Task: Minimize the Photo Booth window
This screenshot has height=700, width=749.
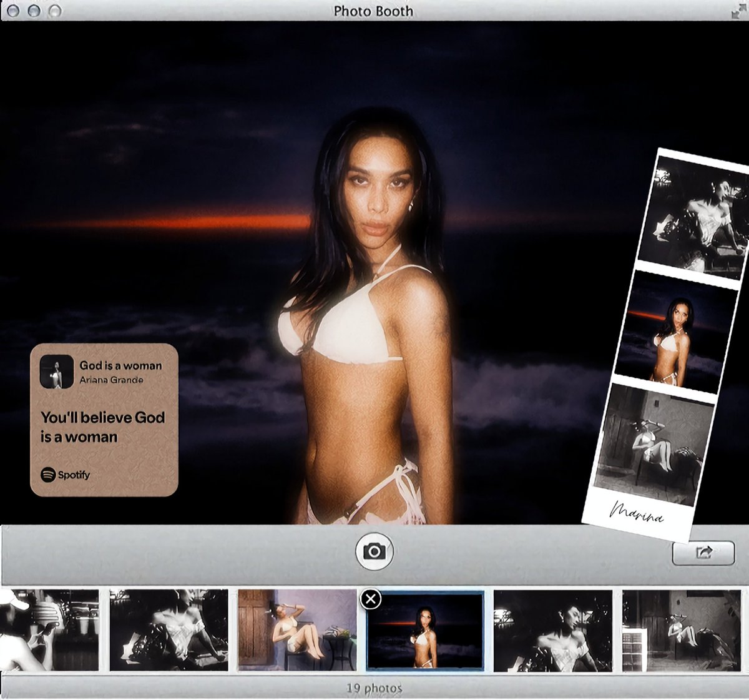Action: (34, 11)
